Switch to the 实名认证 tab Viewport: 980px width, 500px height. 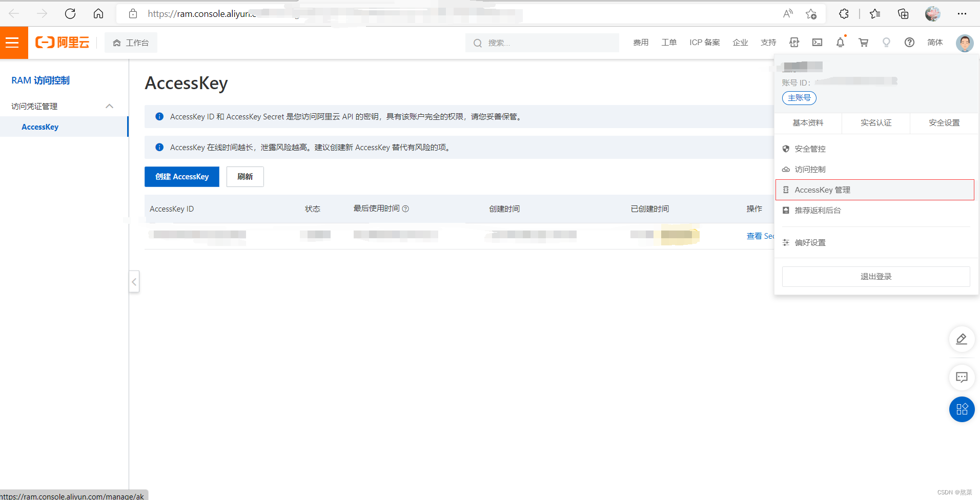pyautogui.click(x=875, y=123)
